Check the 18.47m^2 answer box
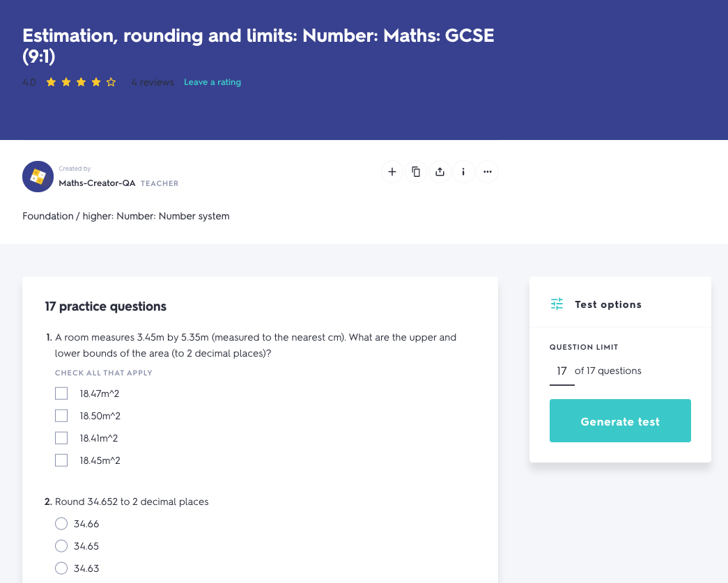Screen dimensions: 728x583 pos(61,394)
